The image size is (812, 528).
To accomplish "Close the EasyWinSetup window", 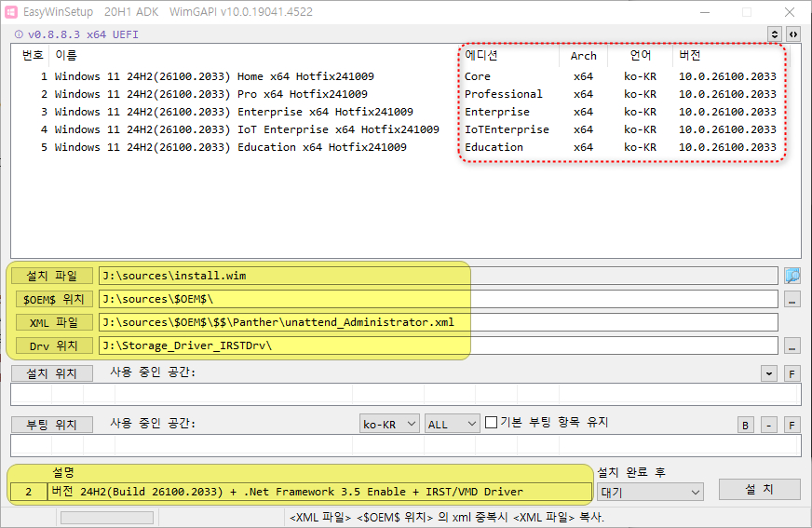I will point(790,12).
